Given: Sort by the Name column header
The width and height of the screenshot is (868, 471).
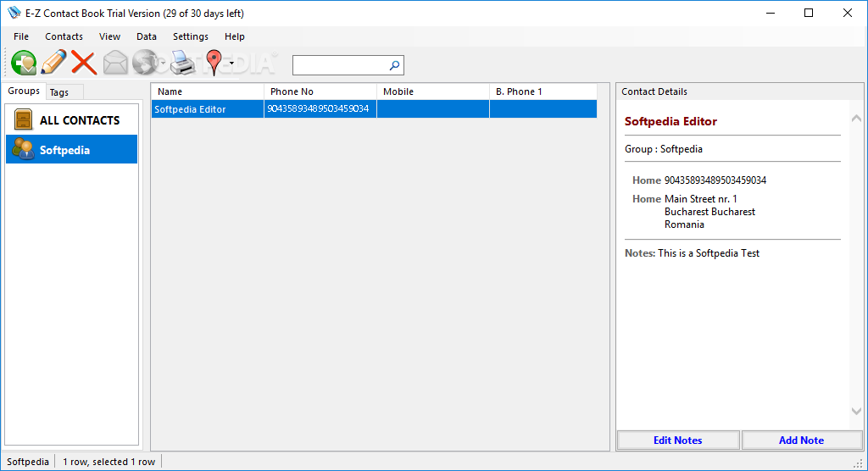Looking at the screenshot, I should point(208,91).
